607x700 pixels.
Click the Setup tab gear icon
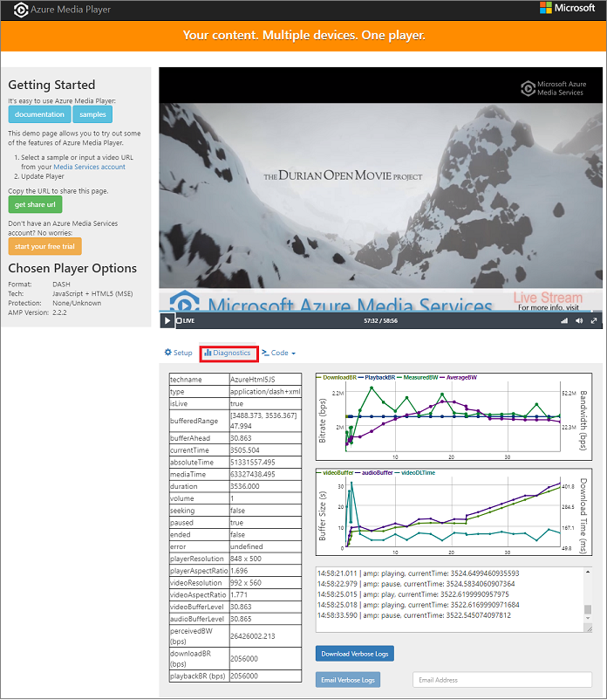pyautogui.click(x=168, y=353)
